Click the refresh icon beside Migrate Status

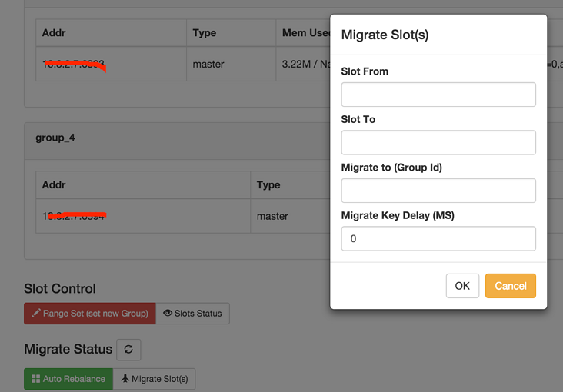tap(128, 350)
